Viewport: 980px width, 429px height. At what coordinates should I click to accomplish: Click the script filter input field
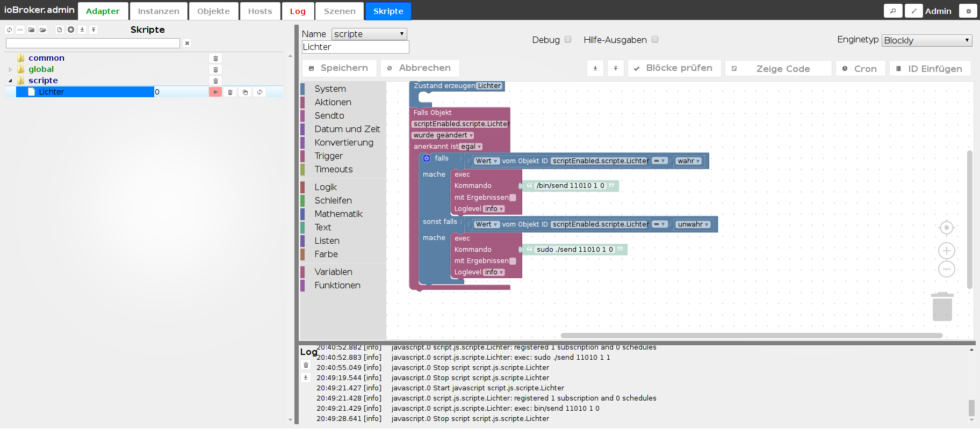point(93,43)
